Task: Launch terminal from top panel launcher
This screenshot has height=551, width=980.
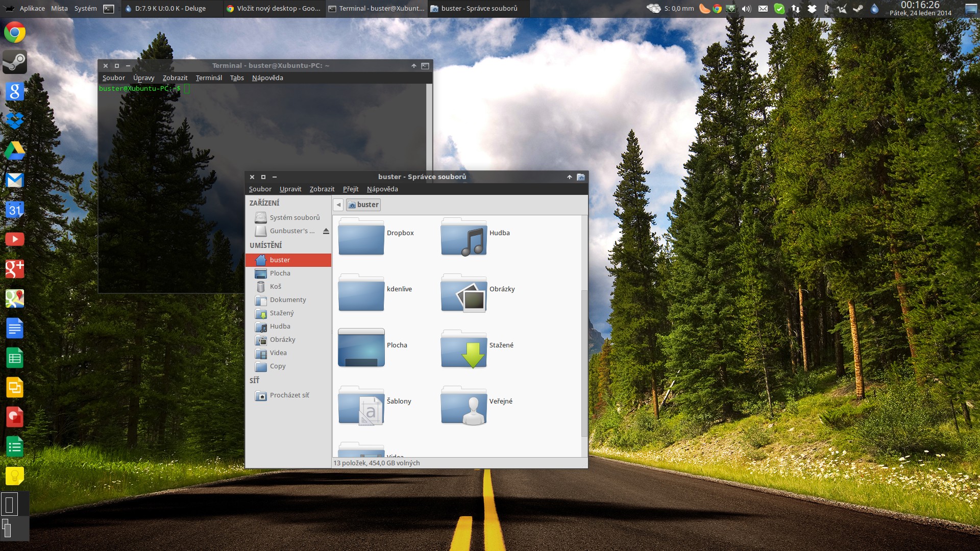Action: pyautogui.click(x=109, y=9)
